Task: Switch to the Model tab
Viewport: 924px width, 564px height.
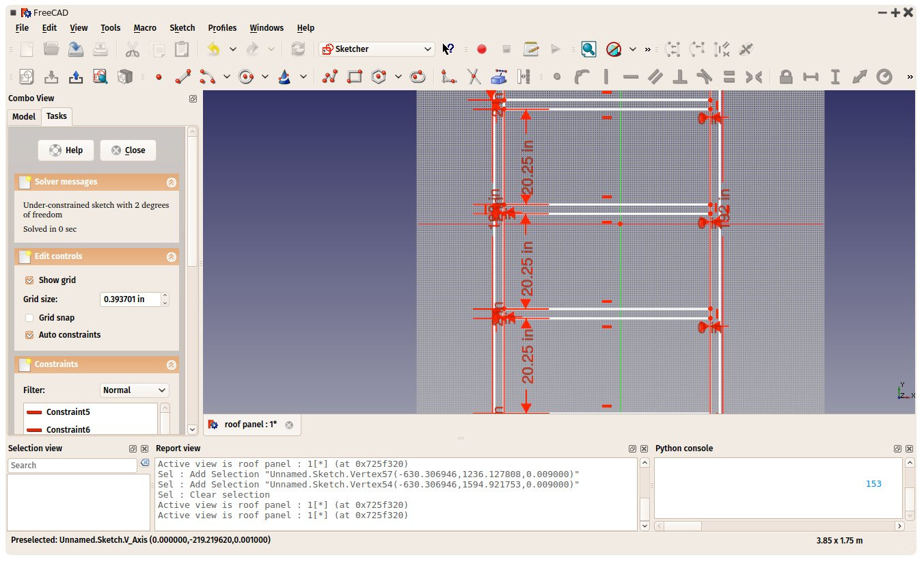Action: (x=24, y=117)
